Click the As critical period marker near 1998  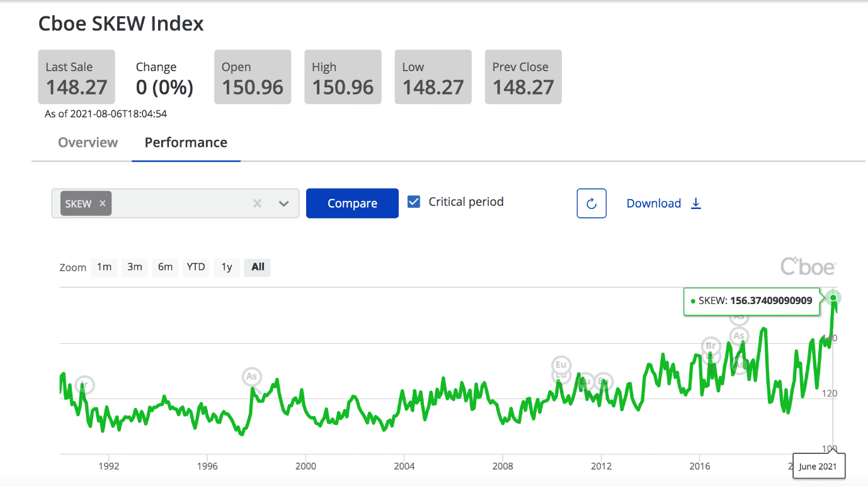click(252, 376)
